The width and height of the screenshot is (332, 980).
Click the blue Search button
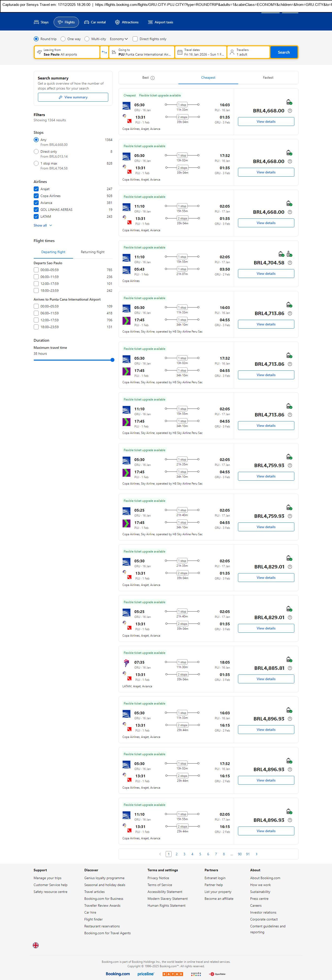click(284, 52)
